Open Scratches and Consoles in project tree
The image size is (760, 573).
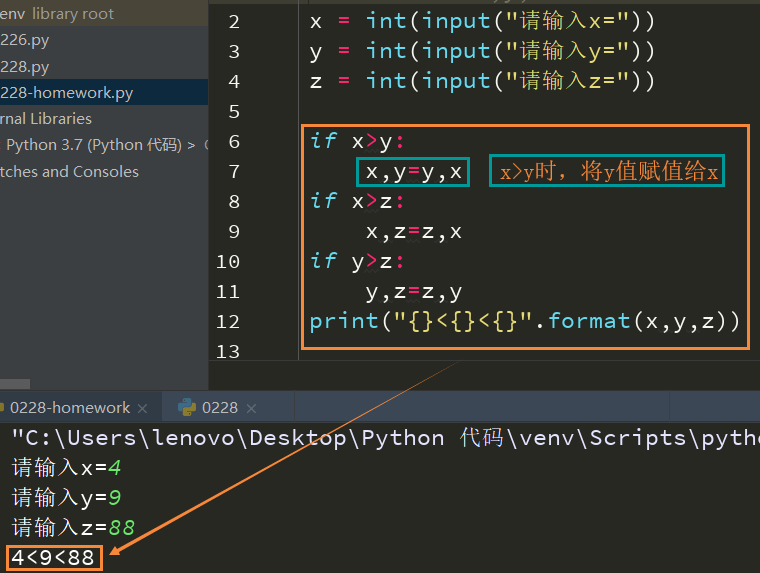coord(69,171)
